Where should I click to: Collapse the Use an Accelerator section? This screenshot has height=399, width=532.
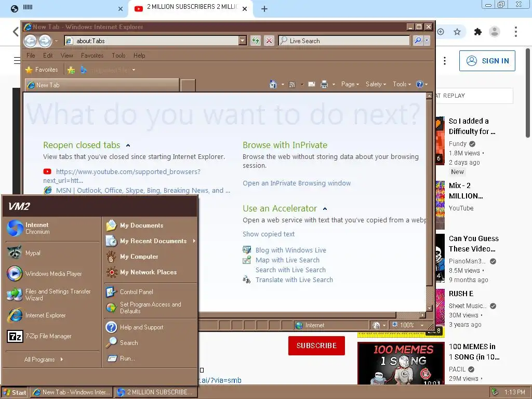click(x=325, y=209)
